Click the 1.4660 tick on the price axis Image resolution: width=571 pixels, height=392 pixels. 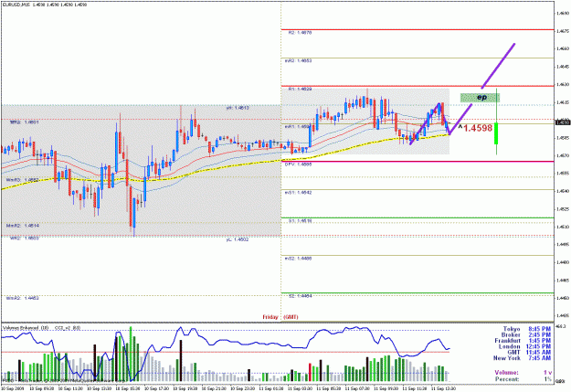coord(563,48)
